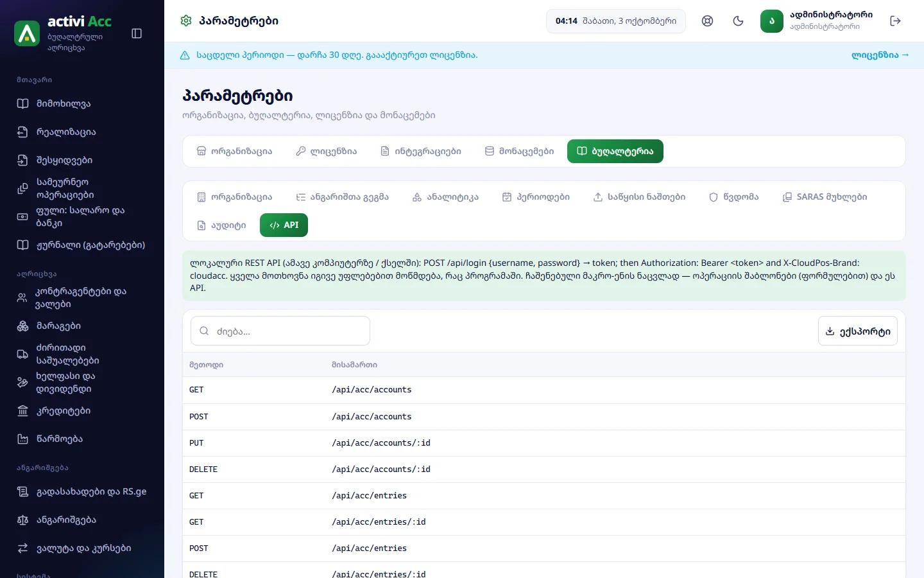This screenshot has height=578, width=924.
Task: Click the logout icon at top right
Action: [x=896, y=21]
